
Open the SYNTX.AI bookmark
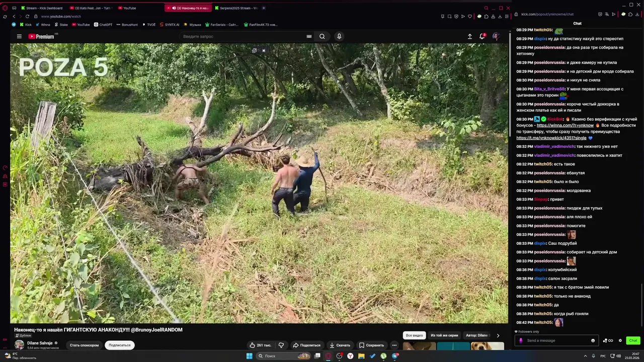point(170,25)
